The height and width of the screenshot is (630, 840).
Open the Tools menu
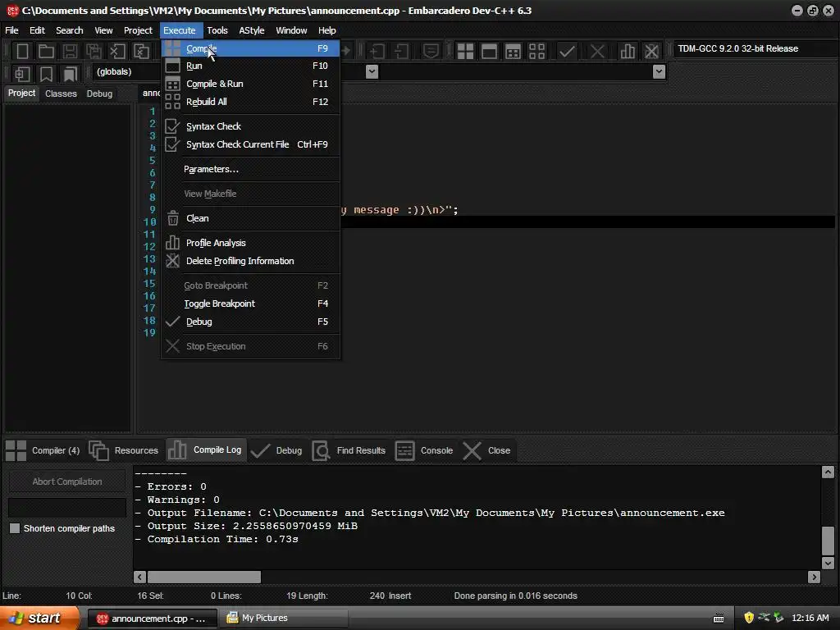tap(217, 30)
